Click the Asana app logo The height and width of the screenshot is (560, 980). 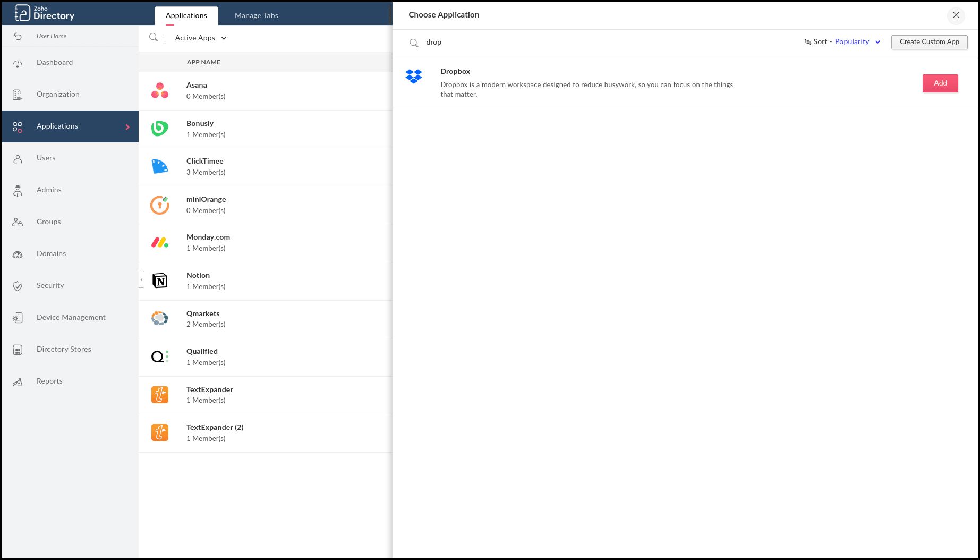(x=160, y=91)
